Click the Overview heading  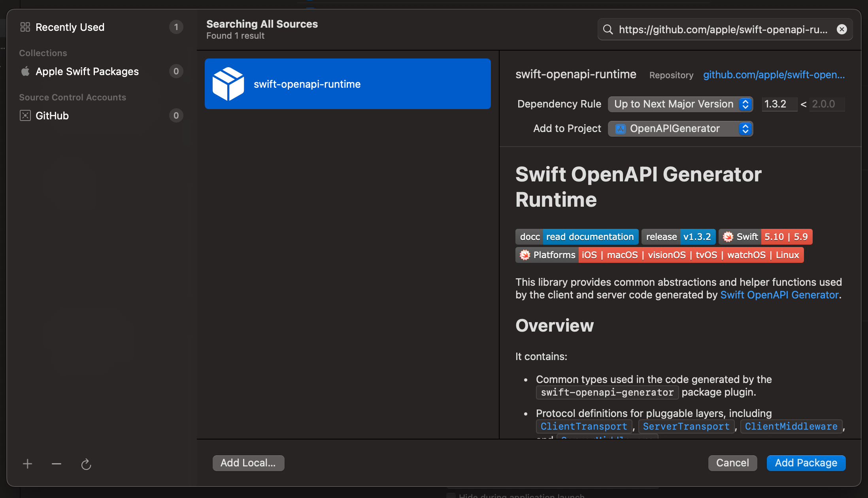pyautogui.click(x=555, y=326)
